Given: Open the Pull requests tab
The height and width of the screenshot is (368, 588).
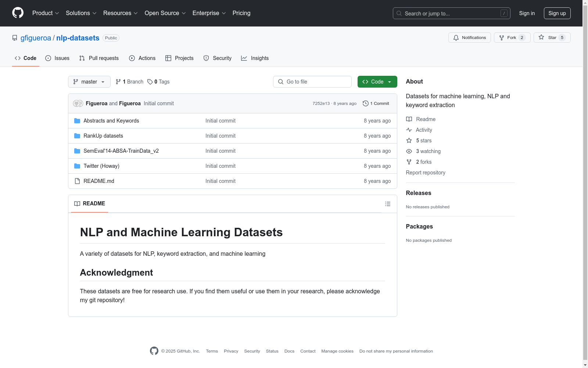Looking at the screenshot, I should (99, 58).
